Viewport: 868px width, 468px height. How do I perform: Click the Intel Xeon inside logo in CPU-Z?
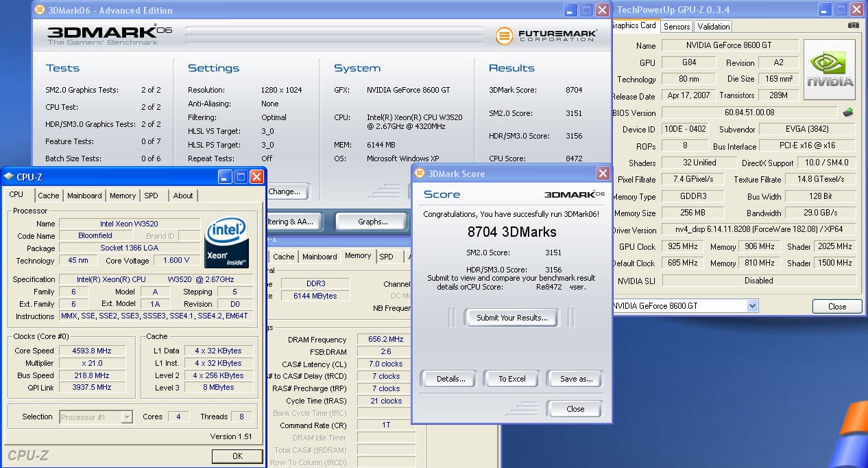point(227,243)
